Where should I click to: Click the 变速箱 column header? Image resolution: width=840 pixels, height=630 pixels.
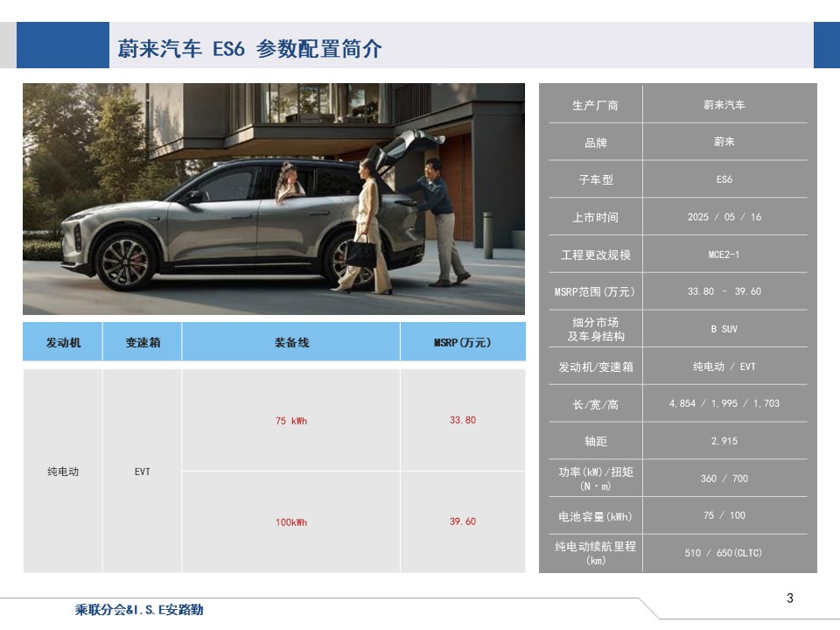(x=143, y=342)
